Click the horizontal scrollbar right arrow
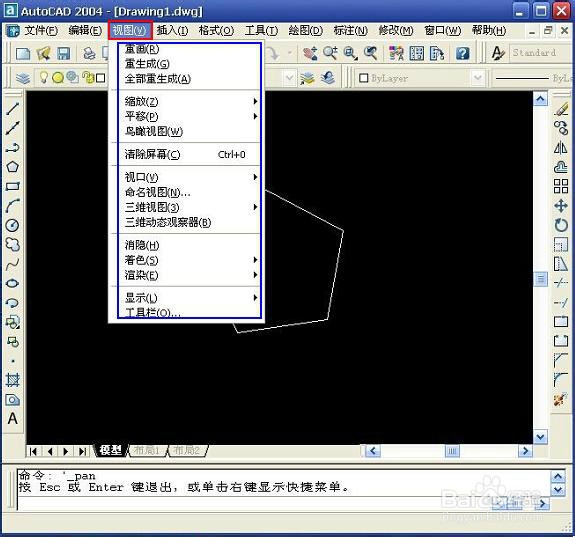The height and width of the screenshot is (537, 575). pos(525,451)
